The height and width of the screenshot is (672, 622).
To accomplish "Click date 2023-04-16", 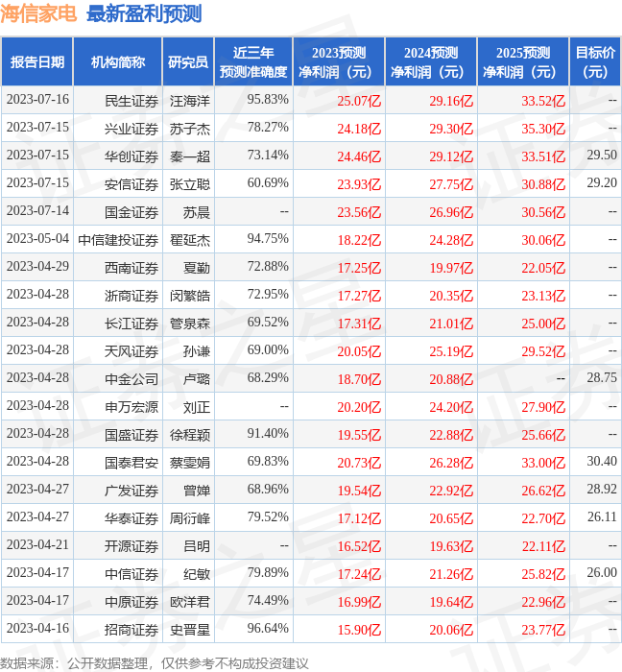I will (37, 628).
